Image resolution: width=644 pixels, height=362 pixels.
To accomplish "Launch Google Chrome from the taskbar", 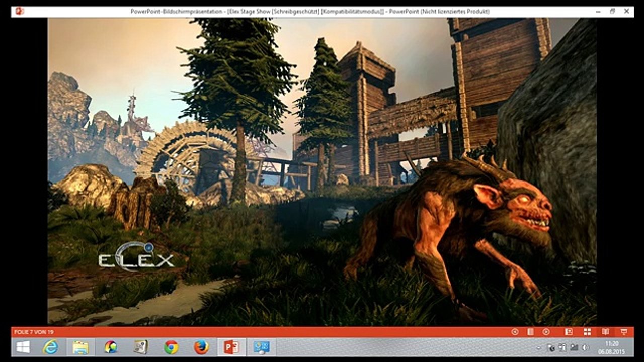I will 171,347.
